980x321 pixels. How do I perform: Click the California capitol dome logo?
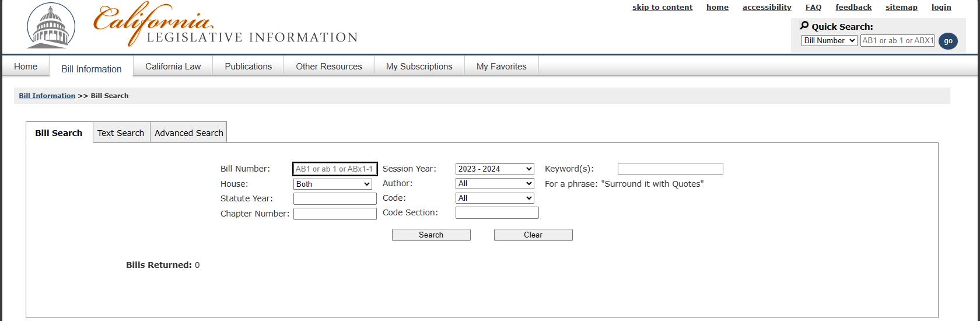coord(51,26)
